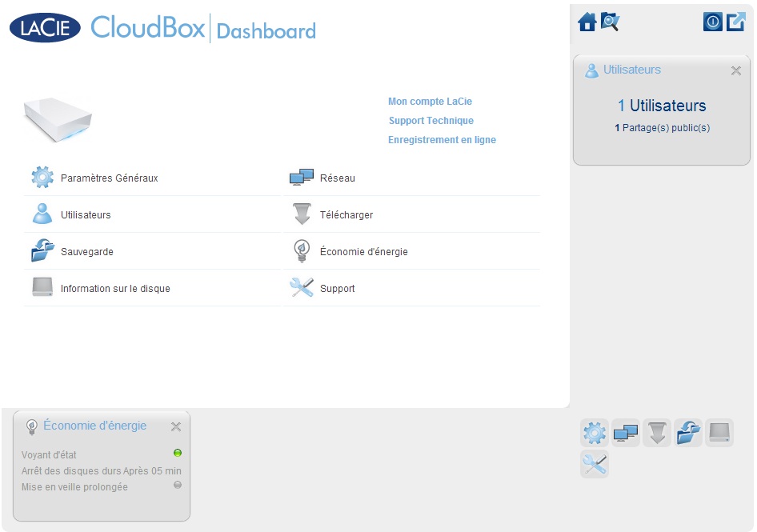Viewport: 757px width, 532px height.
Task: Click the CloudBox Dashboard title
Action: tap(203, 28)
